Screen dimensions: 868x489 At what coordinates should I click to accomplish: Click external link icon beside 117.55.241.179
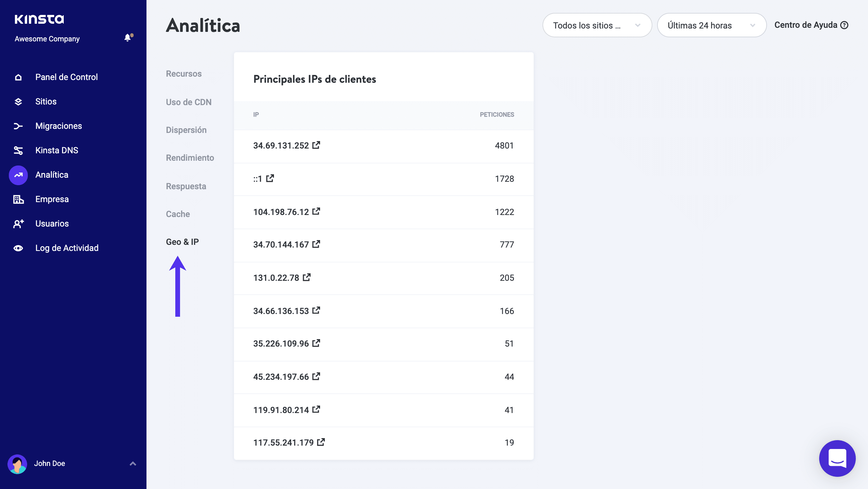click(x=321, y=442)
